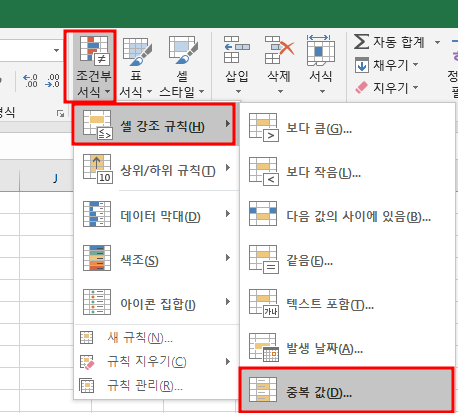Screen dimensions: 458x413
Task: Open the number format dialog launcher
Action: pyautogui.click(x=60, y=114)
